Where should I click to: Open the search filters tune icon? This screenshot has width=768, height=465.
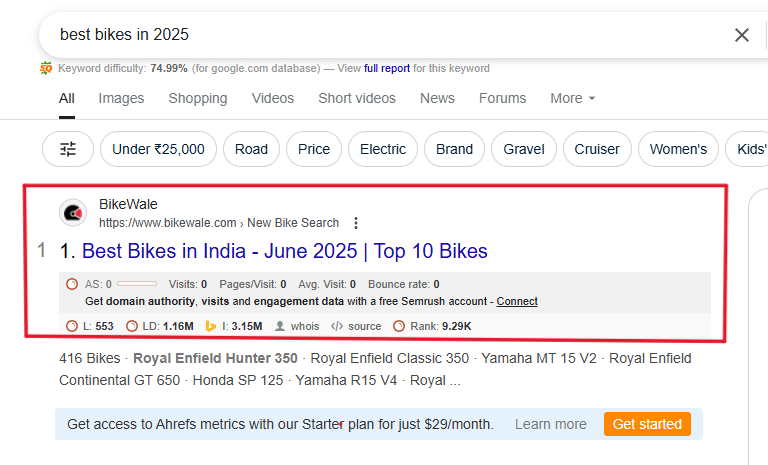pos(68,149)
